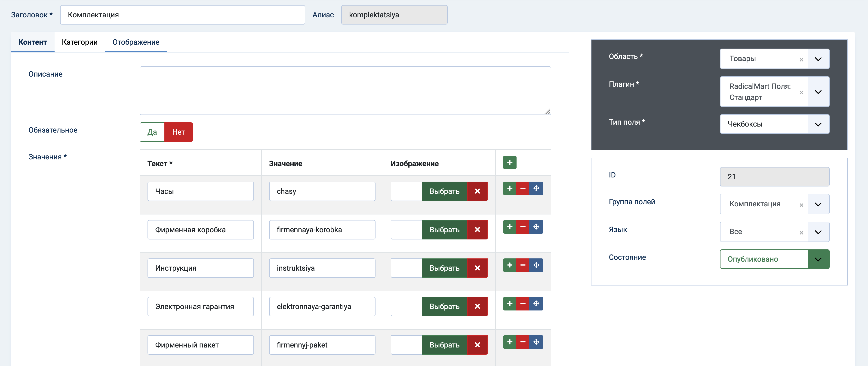Screen dimensions: 868x366
Task: Clear the Область selection Товары
Action: point(801,60)
